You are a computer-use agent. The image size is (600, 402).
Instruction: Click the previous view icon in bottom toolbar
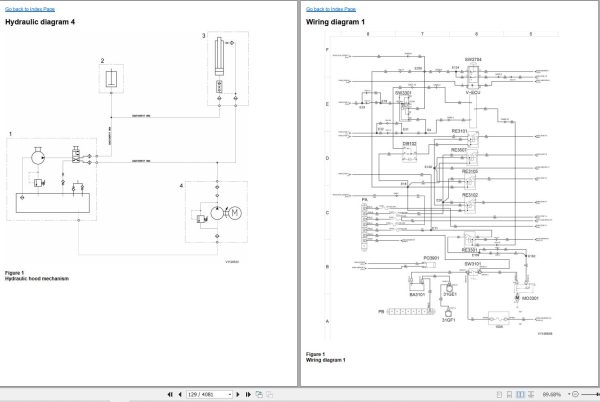click(259, 394)
